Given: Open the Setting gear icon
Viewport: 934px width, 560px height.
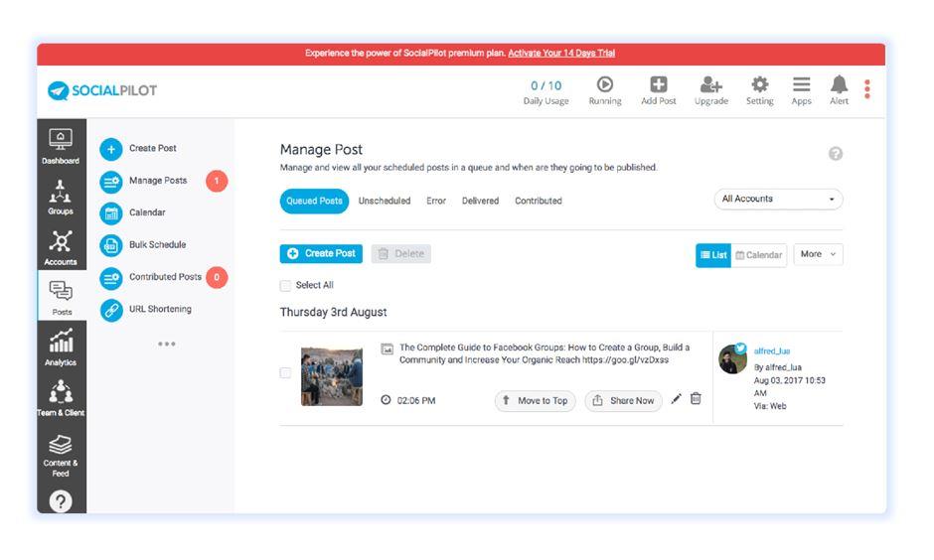Looking at the screenshot, I should click(x=759, y=88).
